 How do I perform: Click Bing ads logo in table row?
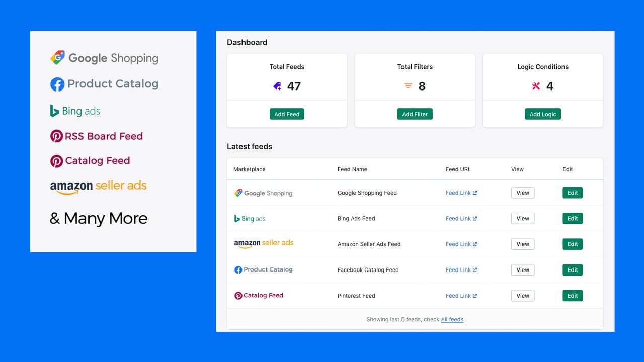pyautogui.click(x=250, y=218)
